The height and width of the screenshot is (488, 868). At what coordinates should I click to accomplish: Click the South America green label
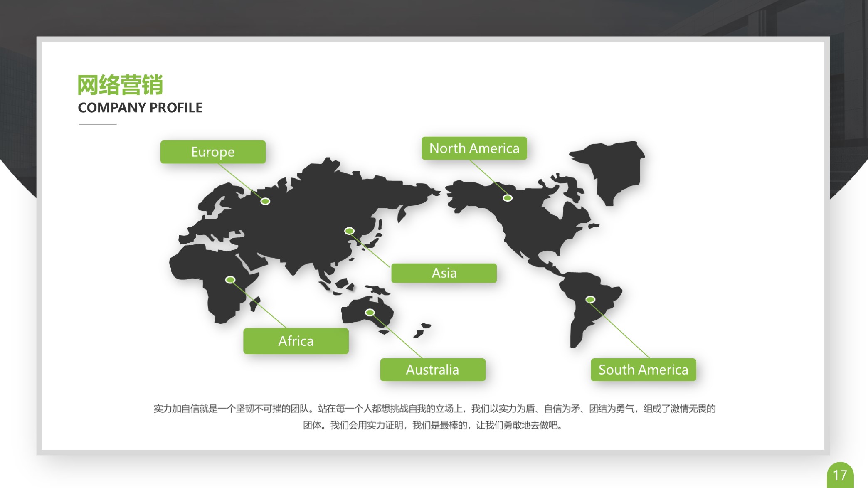(x=643, y=370)
